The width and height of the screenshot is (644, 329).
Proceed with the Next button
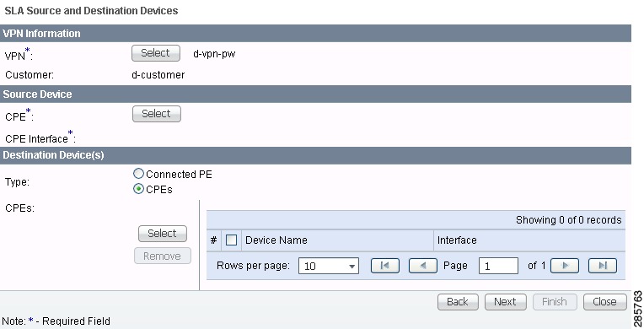pos(506,302)
